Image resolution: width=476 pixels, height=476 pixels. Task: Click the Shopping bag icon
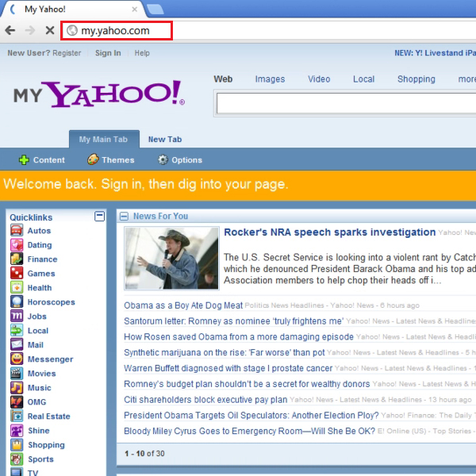click(x=17, y=444)
